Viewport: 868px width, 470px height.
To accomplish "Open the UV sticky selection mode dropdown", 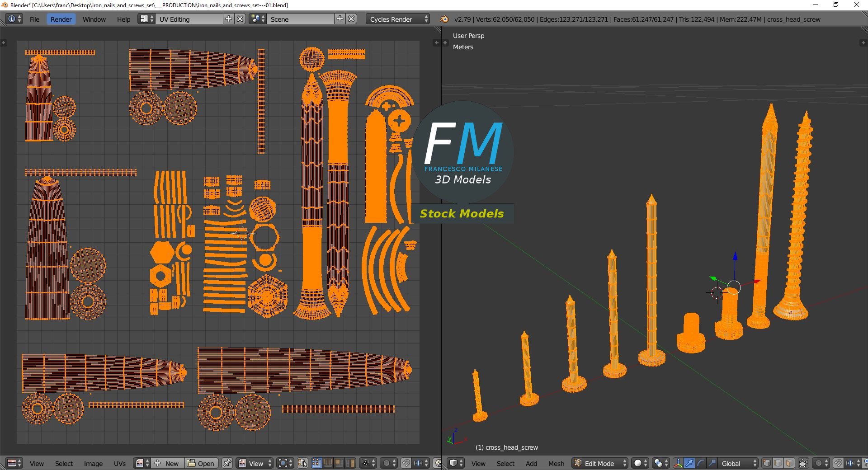I will coord(368,463).
